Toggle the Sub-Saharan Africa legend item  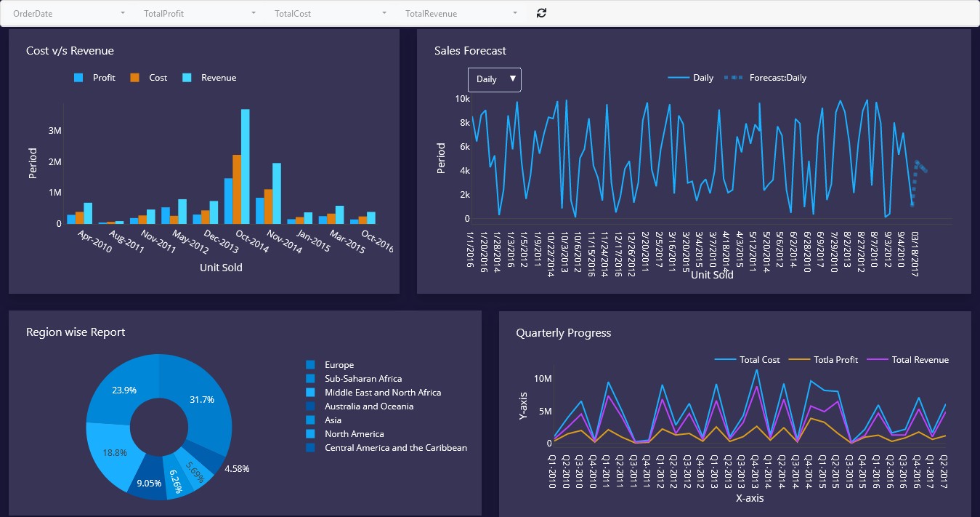tap(354, 379)
